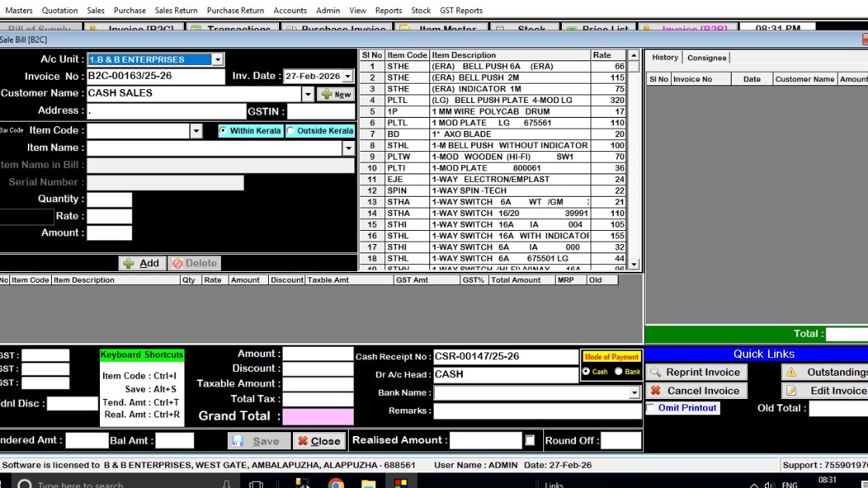
Task: Click into the Remarks text field
Action: coord(537,411)
